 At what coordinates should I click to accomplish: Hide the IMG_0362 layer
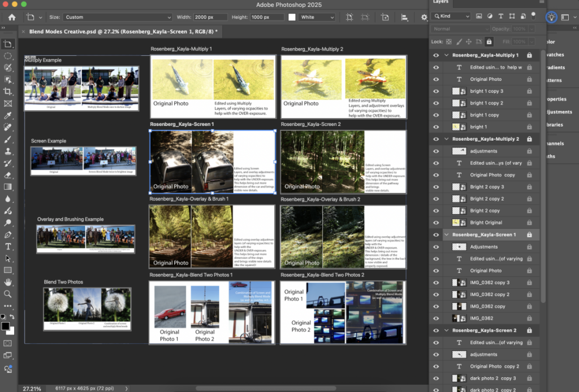(436, 318)
